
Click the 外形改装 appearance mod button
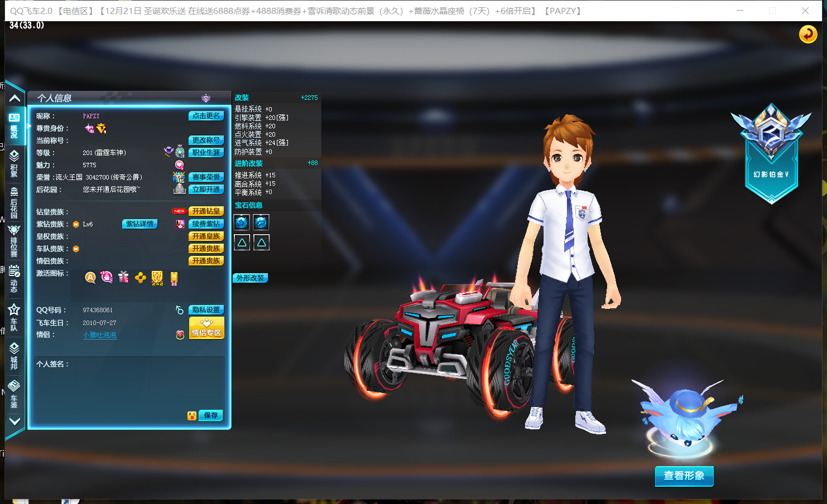pos(250,278)
